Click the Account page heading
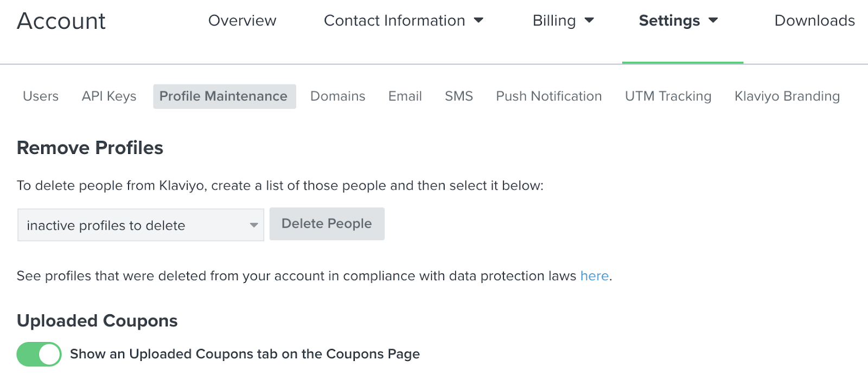 point(61,21)
